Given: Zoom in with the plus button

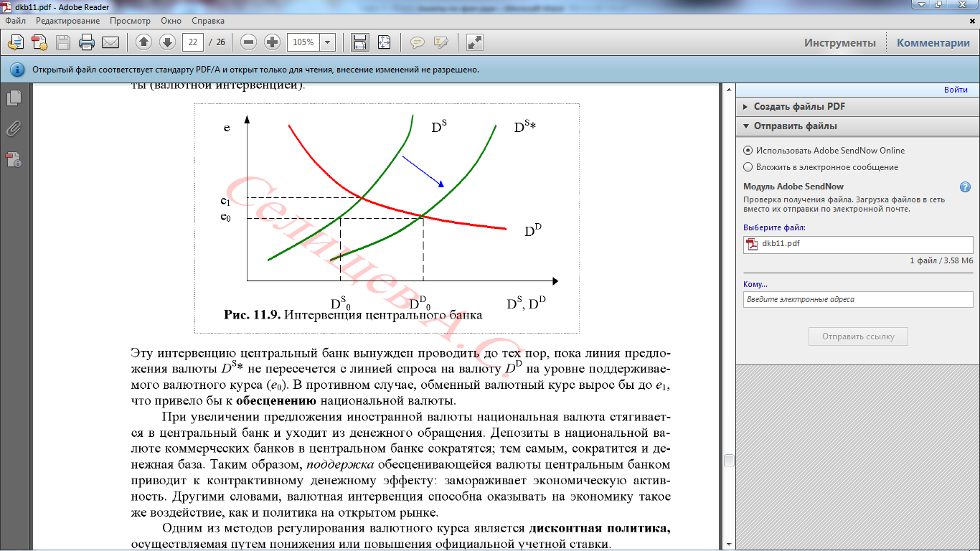Looking at the screenshot, I should tap(272, 42).
